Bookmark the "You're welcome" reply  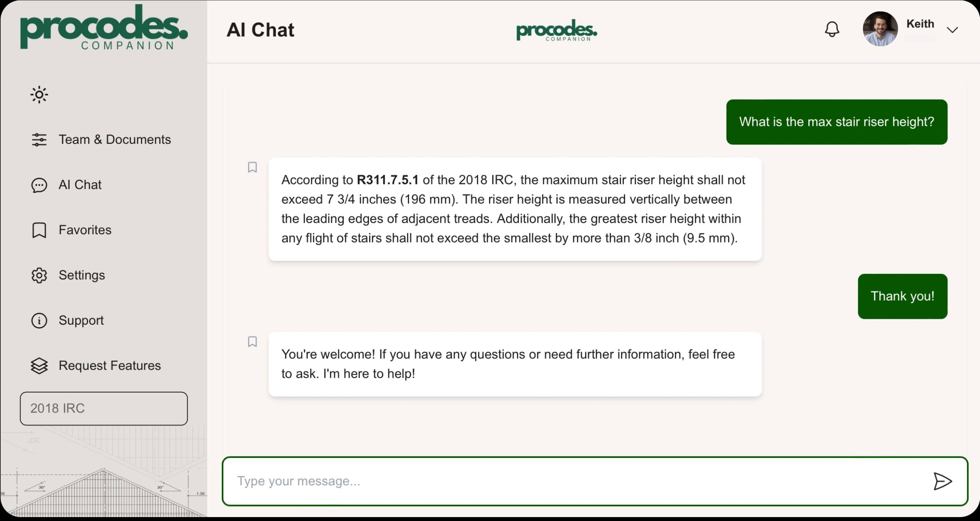(252, 342)
